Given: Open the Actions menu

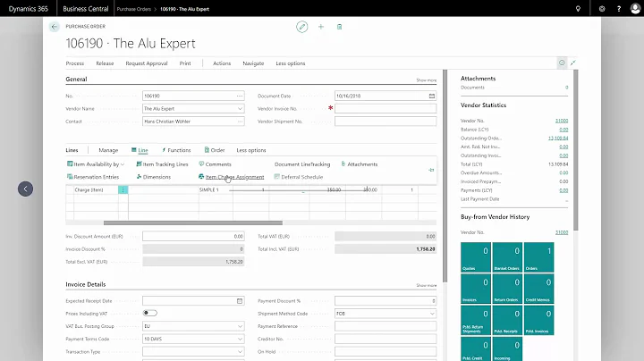Looking at the screenshot, I should click(x=222, y=63).
